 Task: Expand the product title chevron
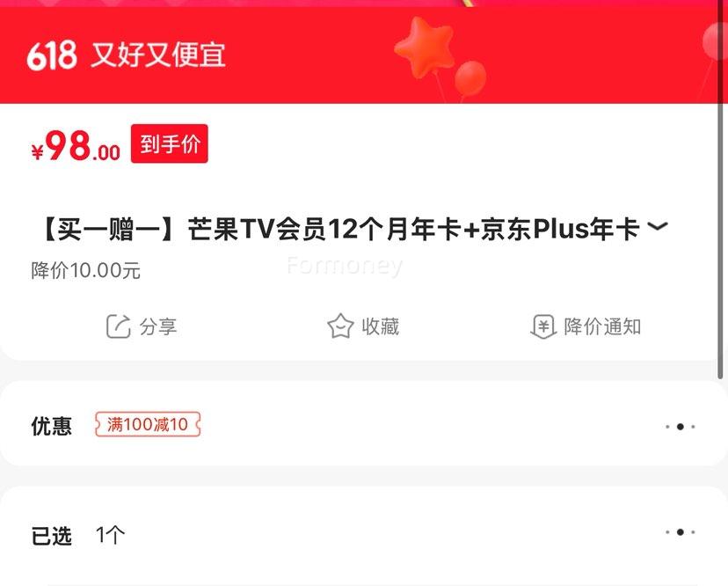(x=658, y=227)
